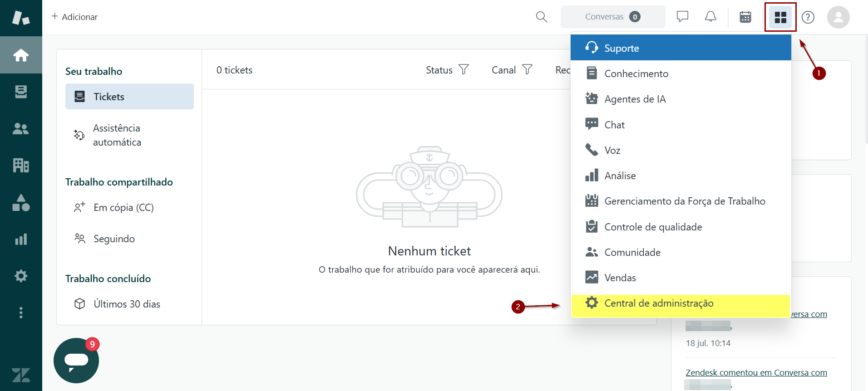Open the help question mark icon
This screenshot has width=868, height=391.
click(x=808, y=17)
